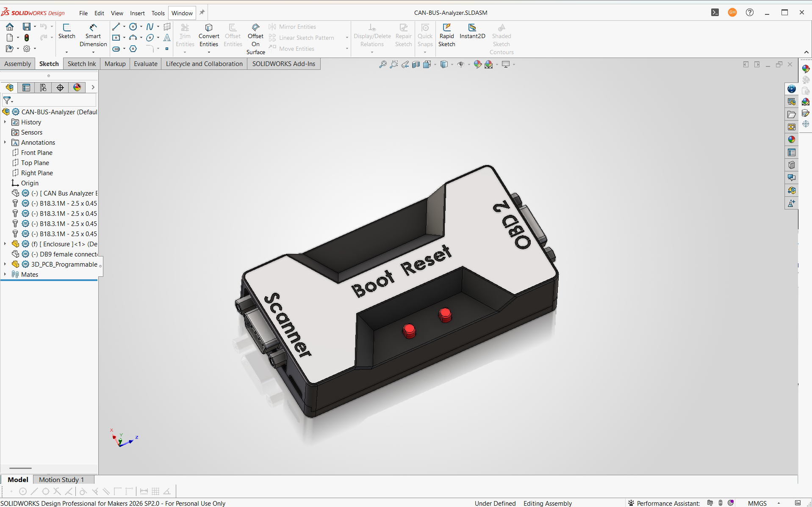Image resolution: width=812 pixels, height=507 pixels.
Task: Click the Home icon in toolbar
Action: pyautogui.click(x=9, y=27)
